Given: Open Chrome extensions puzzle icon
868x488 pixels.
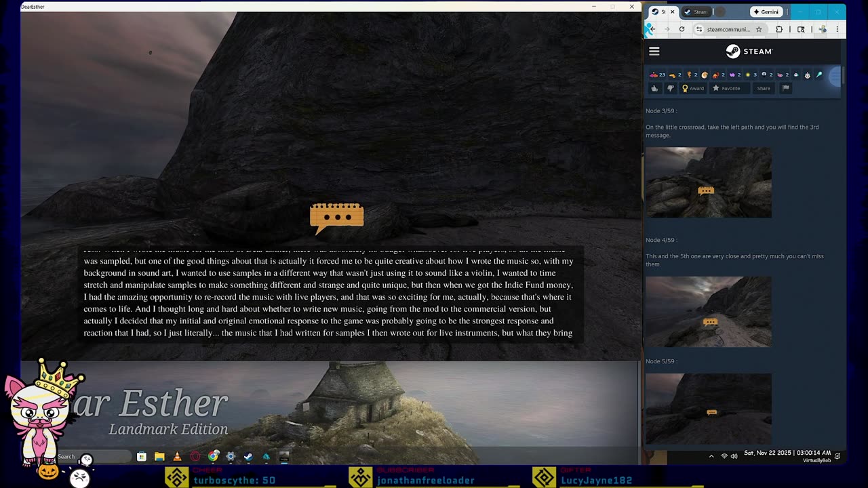Looking at the screenshot, I should click(x=778, y=29).
